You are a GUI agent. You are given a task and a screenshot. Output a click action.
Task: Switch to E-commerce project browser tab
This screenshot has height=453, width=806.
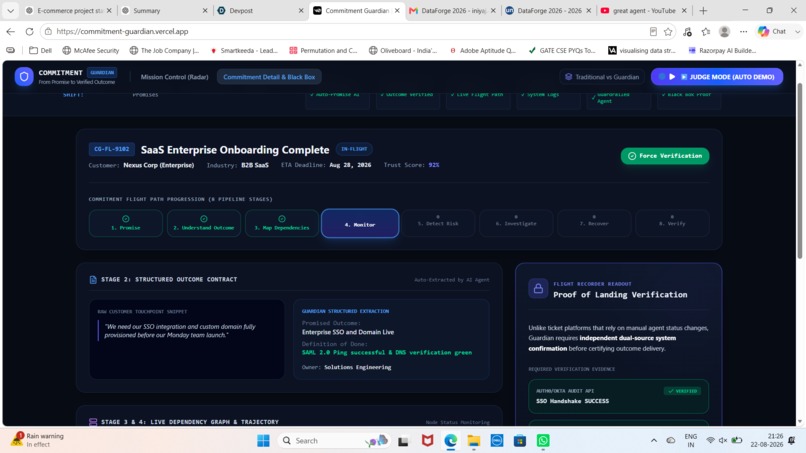[x=69, y=10]
